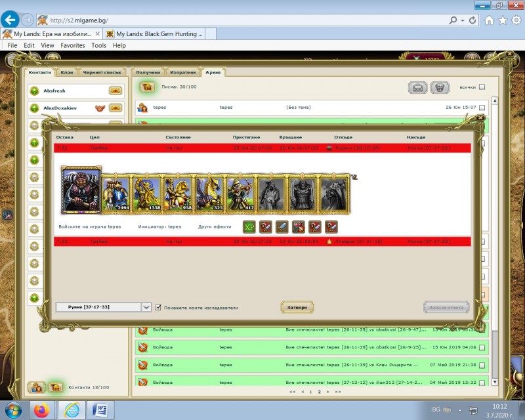Check the 'всички' select-all checkbox
Image resolution: width=525 pixels, height=420 pixels.
tap(482, 87)
